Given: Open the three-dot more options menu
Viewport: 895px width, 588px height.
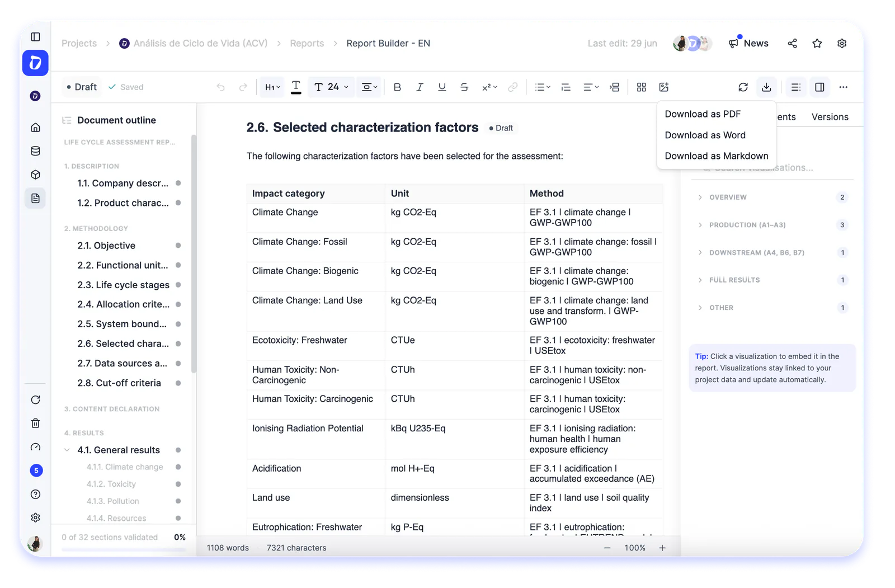Looking at the screenshot, I should pos(844,87).
